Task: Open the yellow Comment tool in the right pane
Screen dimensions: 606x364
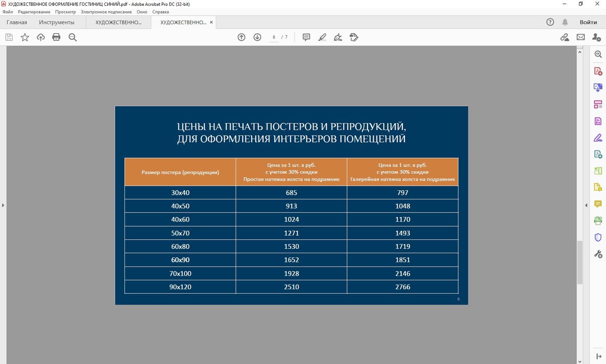Action: [598, 204]
